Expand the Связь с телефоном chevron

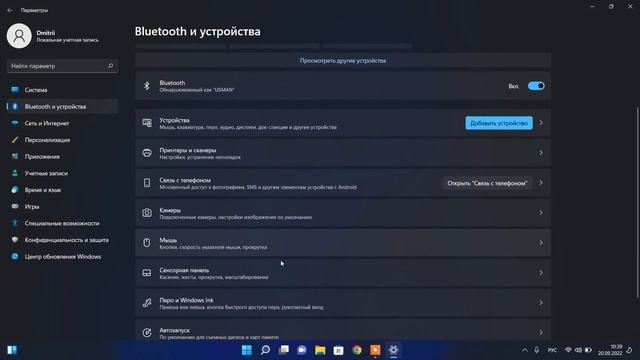[x=541, y=183]
